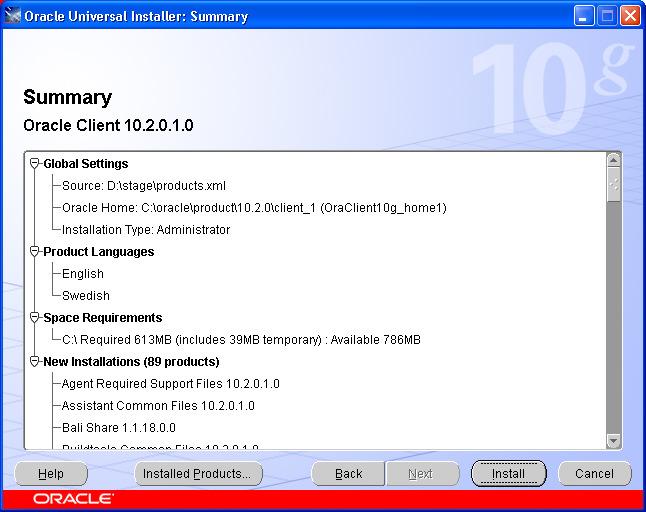Select Assistant Common Files 10.2.0.1.0

coord(158,405)
